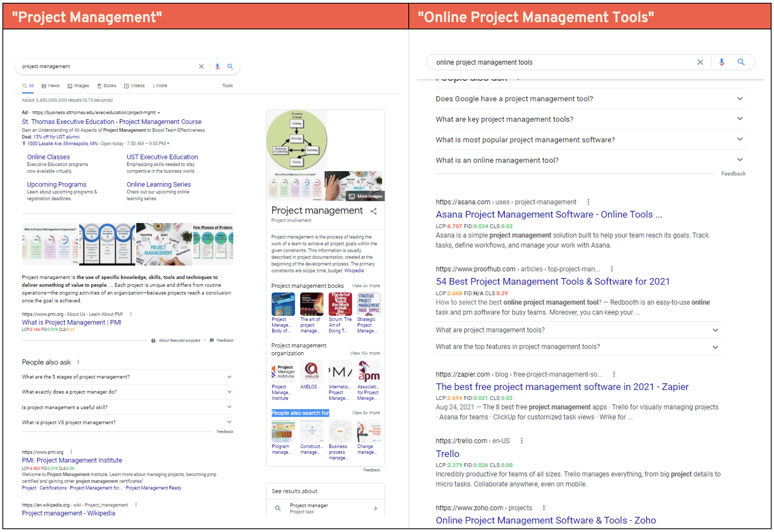
Task: Click Feedback under right People also ask
Action: (x=733, y=173)
